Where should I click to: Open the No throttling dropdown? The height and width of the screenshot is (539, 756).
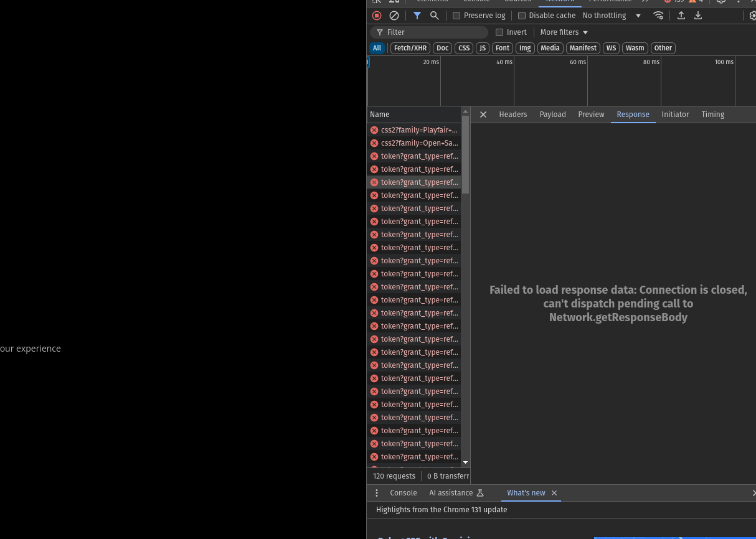pyautogui.click(x=611, y=16)
